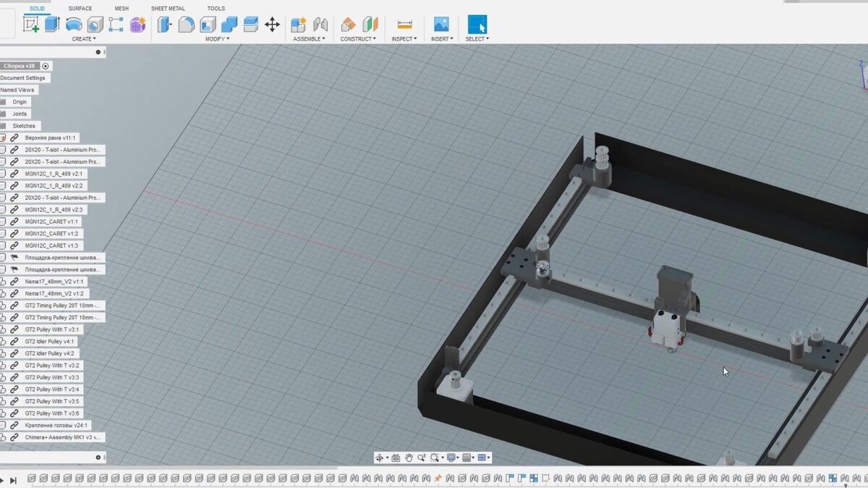Select the white print head in viewport

668,329
